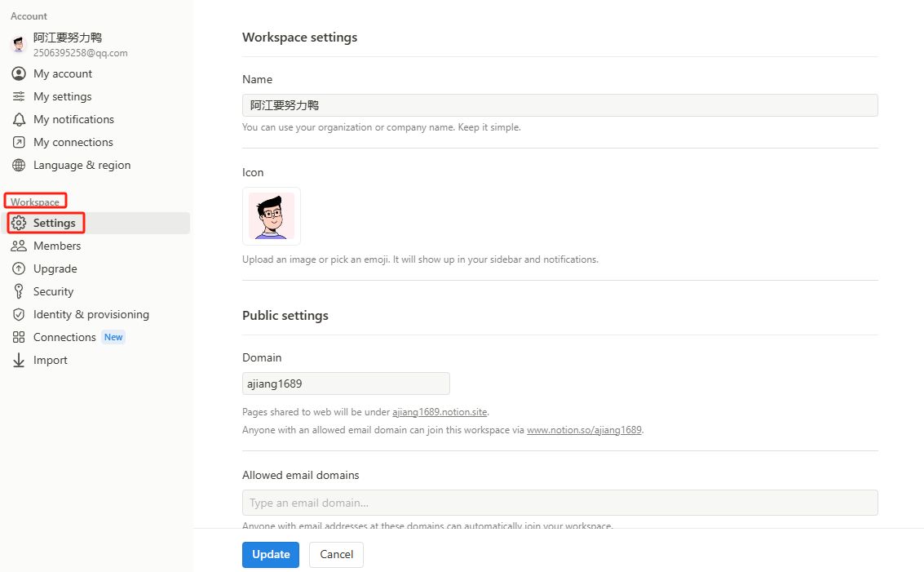The height and width of the screenshot is (572, 924).
Task: Click the Import download icon
Action: click(19, 360)
